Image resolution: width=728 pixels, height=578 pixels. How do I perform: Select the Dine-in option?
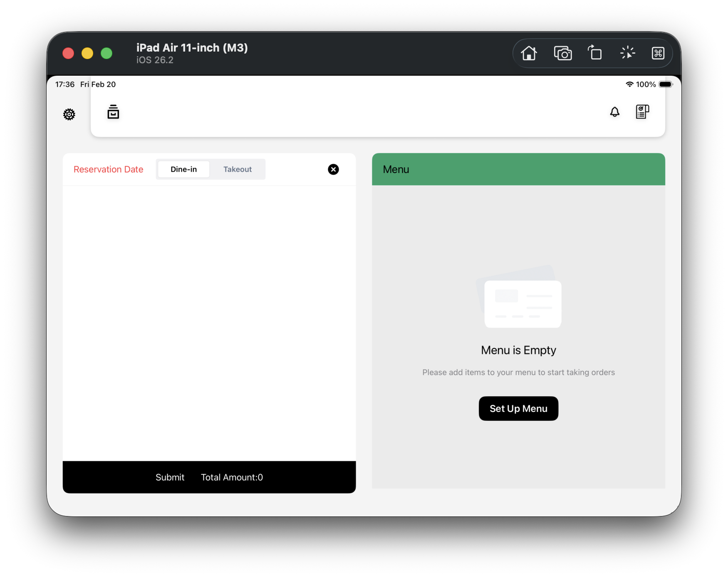[183, 169]
